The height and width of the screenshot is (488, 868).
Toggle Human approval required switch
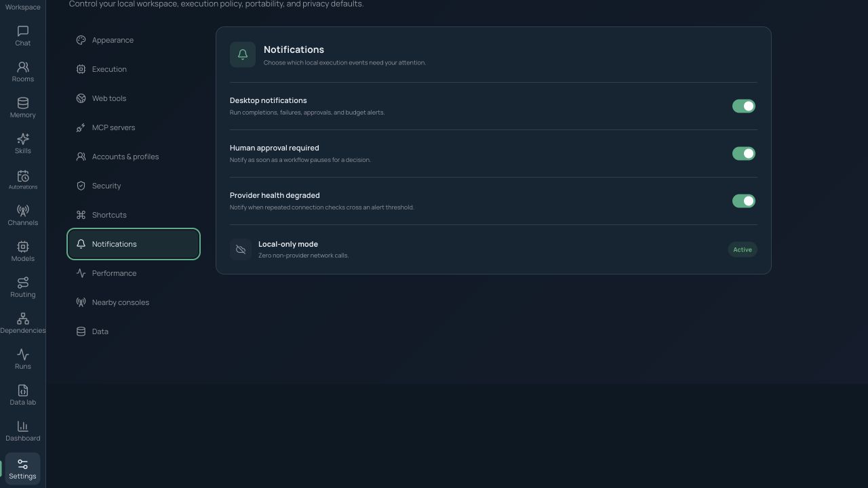[744, 153]
